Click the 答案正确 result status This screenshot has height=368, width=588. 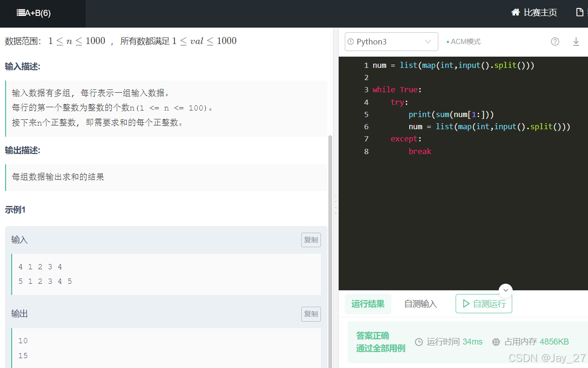coord(373,336)
